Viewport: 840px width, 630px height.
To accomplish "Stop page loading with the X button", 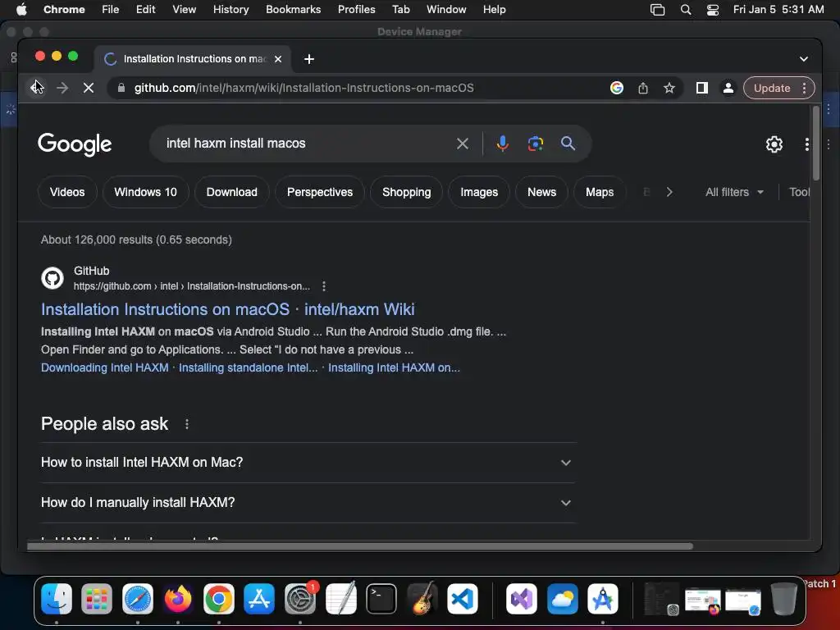I will (89, 88).
